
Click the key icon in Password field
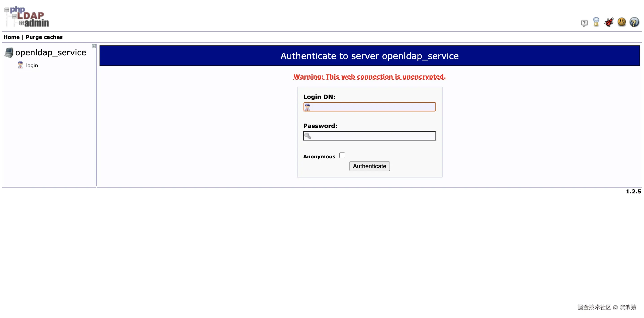pos(308,136)
